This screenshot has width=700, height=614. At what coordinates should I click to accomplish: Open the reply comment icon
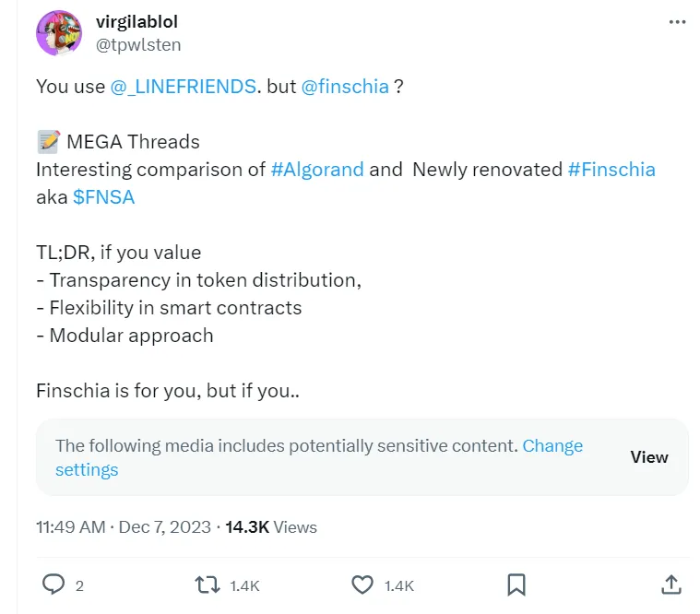pyautogui.click(x=55, y=584)
